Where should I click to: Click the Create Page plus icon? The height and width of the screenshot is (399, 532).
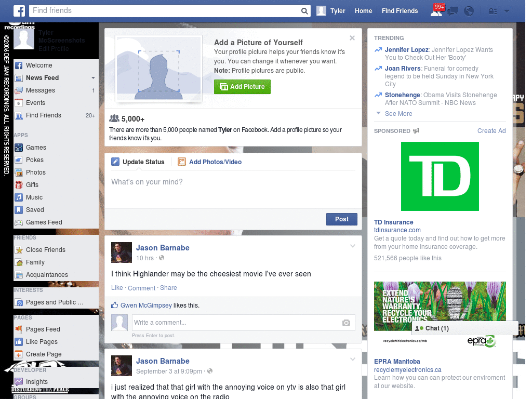coord(19,354)
